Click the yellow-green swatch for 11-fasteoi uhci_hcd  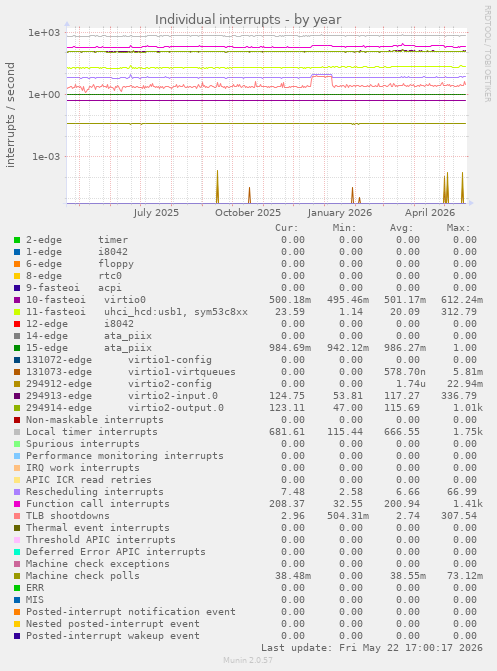pos(17,312)
